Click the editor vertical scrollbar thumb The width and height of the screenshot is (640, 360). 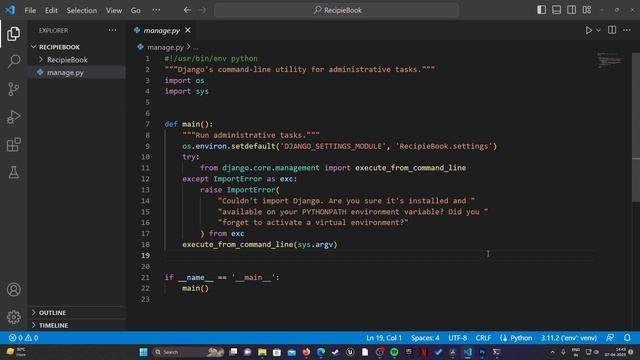click(x=636, y=127)
